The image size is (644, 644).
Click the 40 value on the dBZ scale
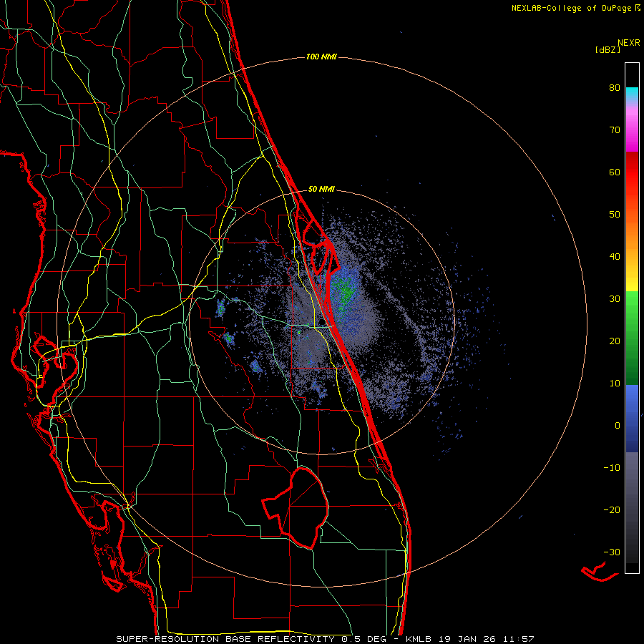pyautogui.click(x=615, y=257)
